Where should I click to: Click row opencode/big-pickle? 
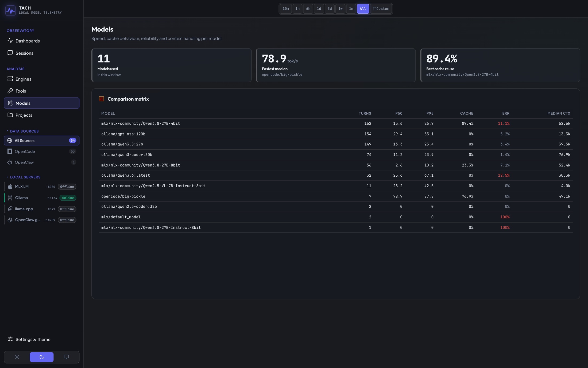click(336, 196)
